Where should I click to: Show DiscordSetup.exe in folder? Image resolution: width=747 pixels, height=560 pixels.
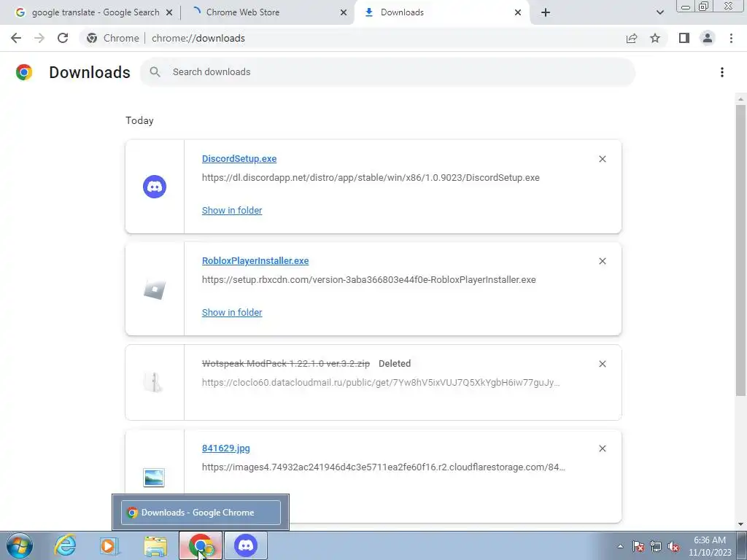click(232, 210)
